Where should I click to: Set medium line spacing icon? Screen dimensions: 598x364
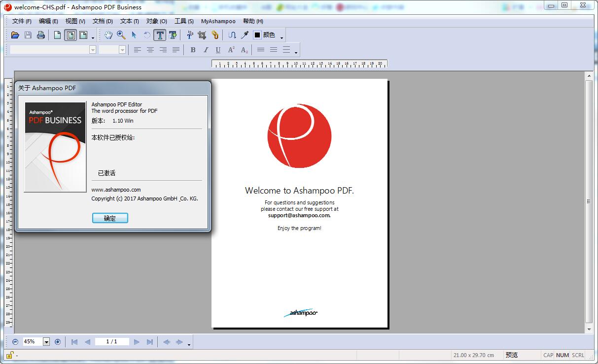tap(274, 50)
